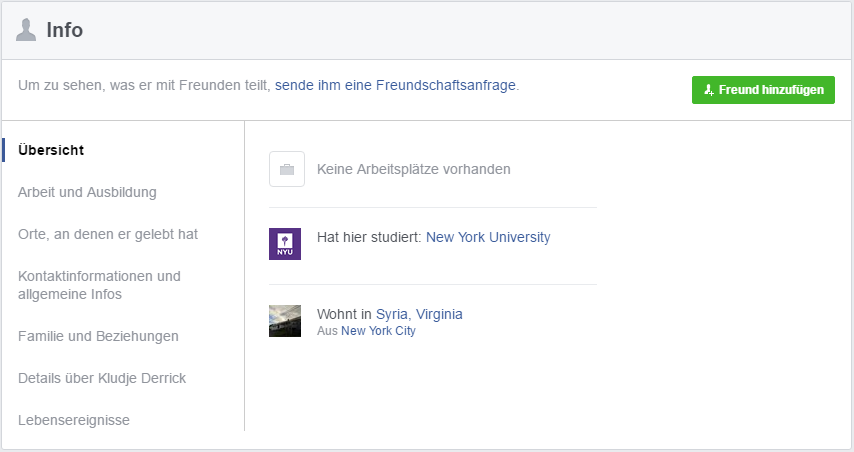Click the Hat hier studiert label
Screen dimensions: 854x452
(369, 237)
